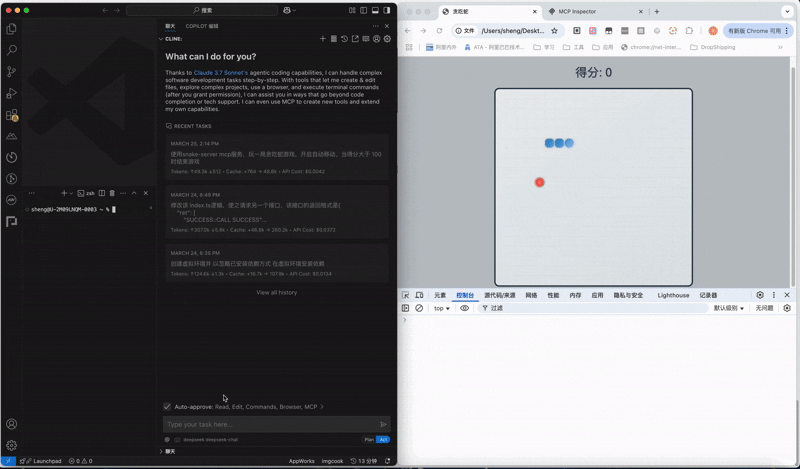Toggle live expression eye icon in console
Screen dimensions: 800x469
[464, 308]
